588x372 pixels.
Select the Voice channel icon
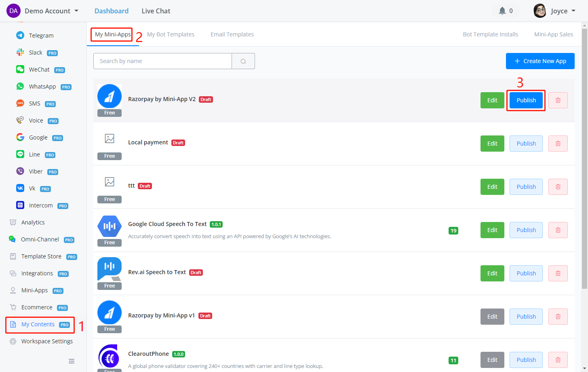click(20, 120)
